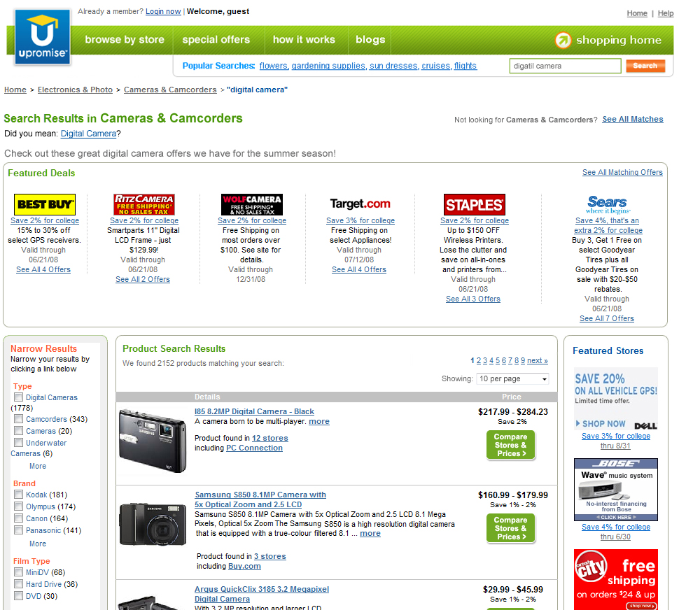The width and height of the screenshot is (700, 610).
Task: Open the blogs menu item
Action: 370,40
